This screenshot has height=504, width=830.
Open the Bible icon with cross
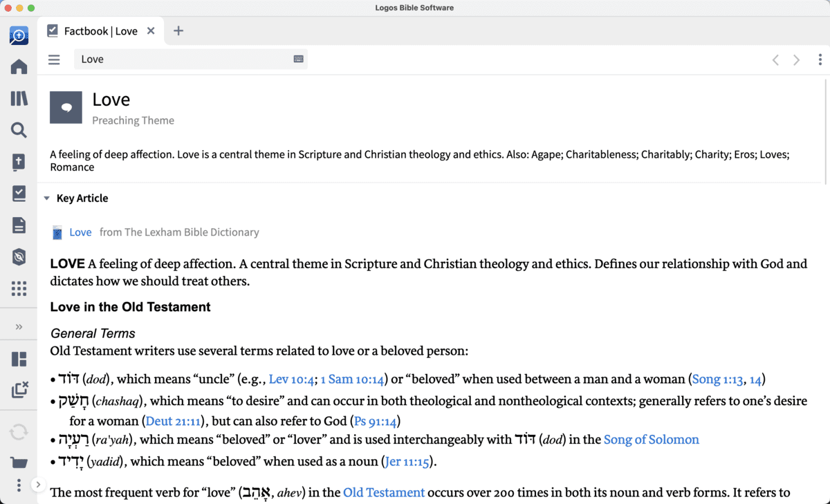point(19,162)
